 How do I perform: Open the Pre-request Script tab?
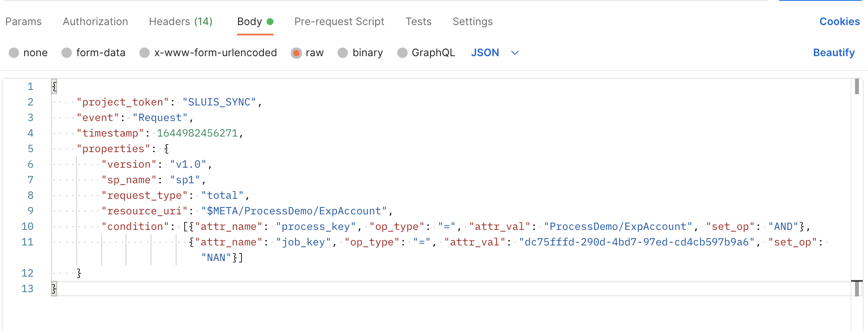(339, 22)
